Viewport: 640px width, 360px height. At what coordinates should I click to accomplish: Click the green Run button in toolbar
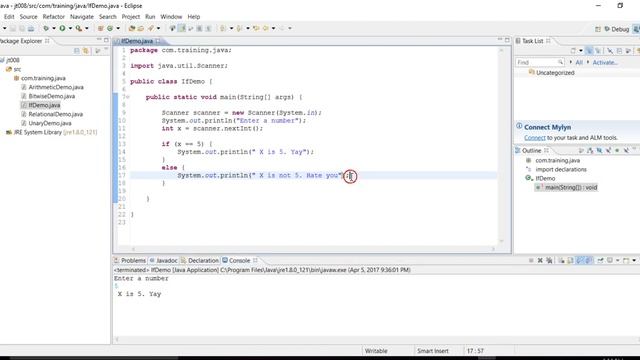click(x=62, y=28)
